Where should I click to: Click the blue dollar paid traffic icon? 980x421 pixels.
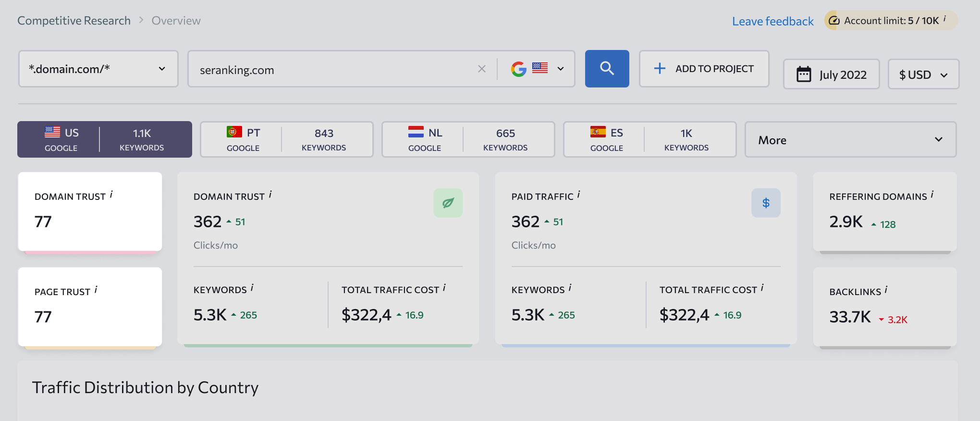click(766, 203)
